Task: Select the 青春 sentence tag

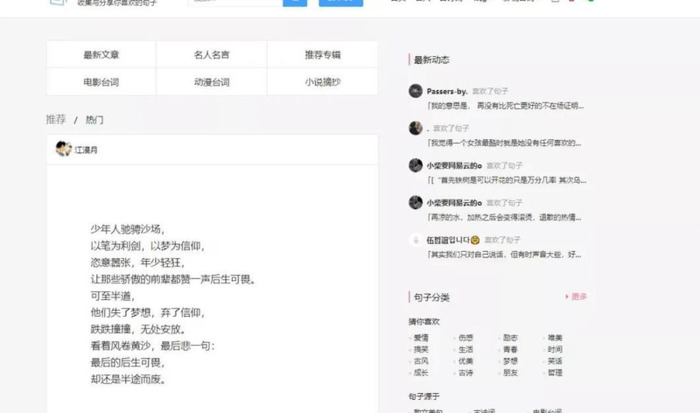Action: point(510,349)
